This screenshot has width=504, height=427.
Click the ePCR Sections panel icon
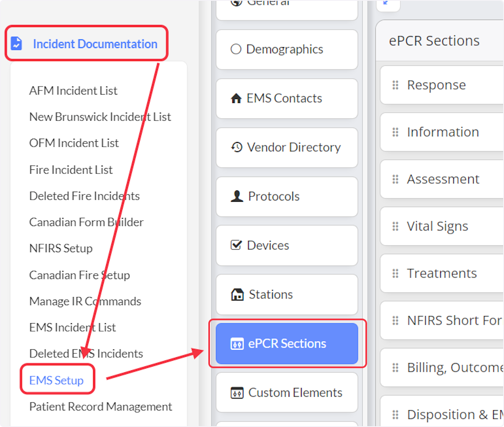pyautogui.click(x=237, y=344)
